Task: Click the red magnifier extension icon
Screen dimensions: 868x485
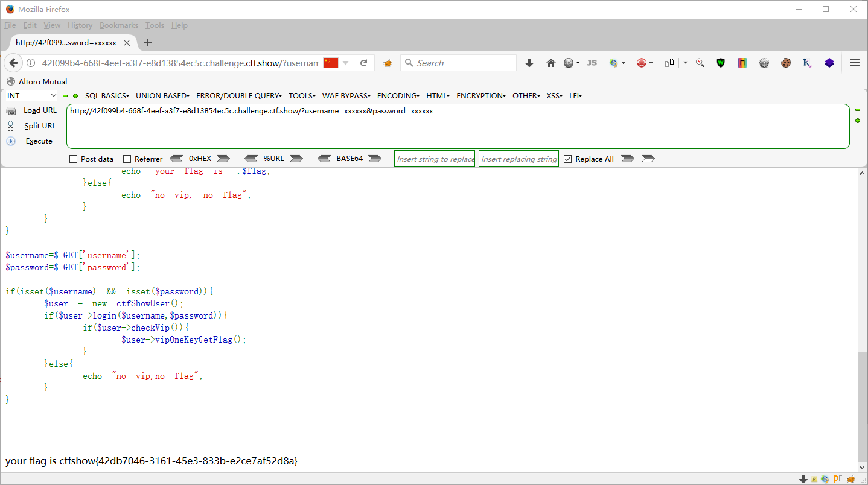Action: 700,63
